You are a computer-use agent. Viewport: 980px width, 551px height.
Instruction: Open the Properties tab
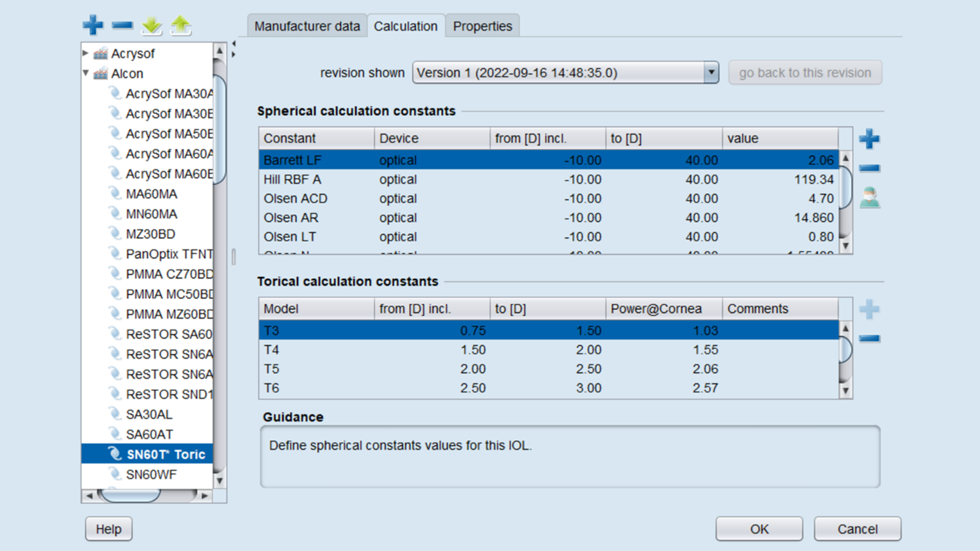(x=482, y=26)
